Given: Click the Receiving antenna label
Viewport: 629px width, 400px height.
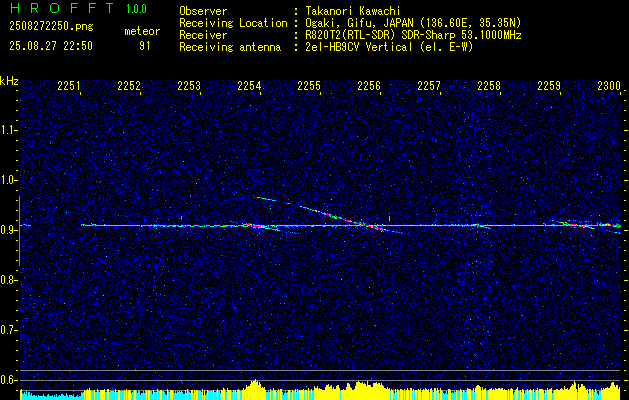Looking at the screenshot, I should (230, 47).
